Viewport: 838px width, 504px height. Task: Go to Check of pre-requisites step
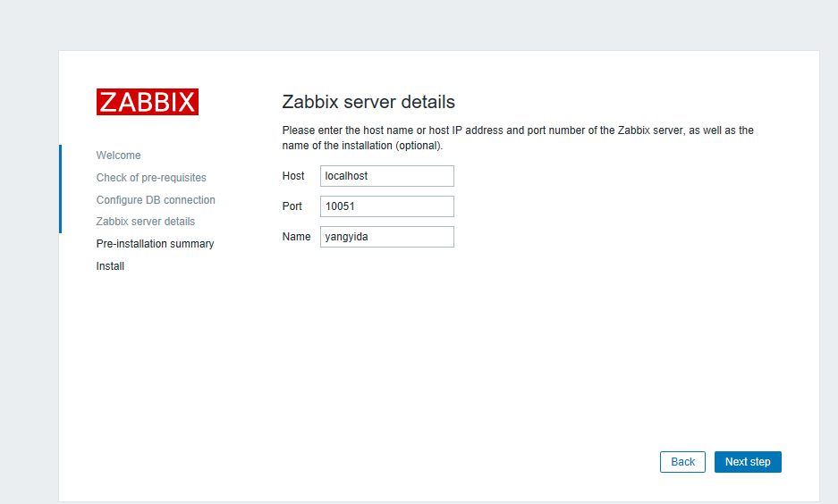(151, 178)
